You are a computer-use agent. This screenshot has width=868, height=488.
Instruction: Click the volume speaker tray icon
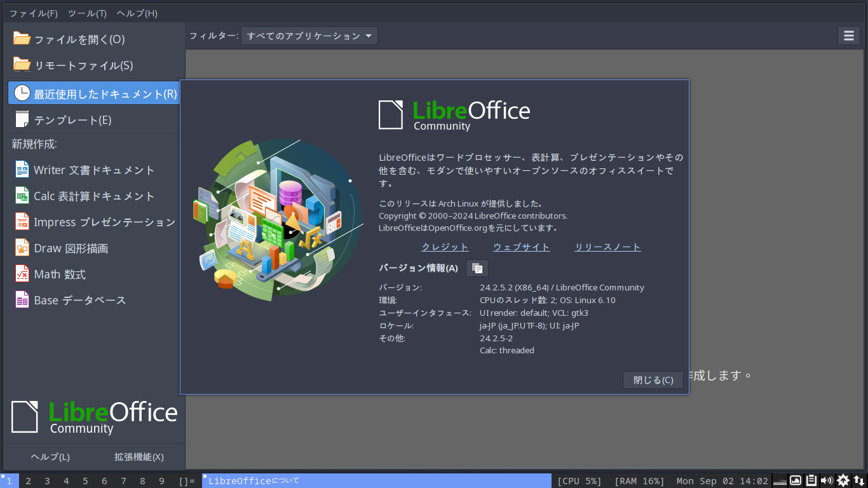click(x=827, y=480)
